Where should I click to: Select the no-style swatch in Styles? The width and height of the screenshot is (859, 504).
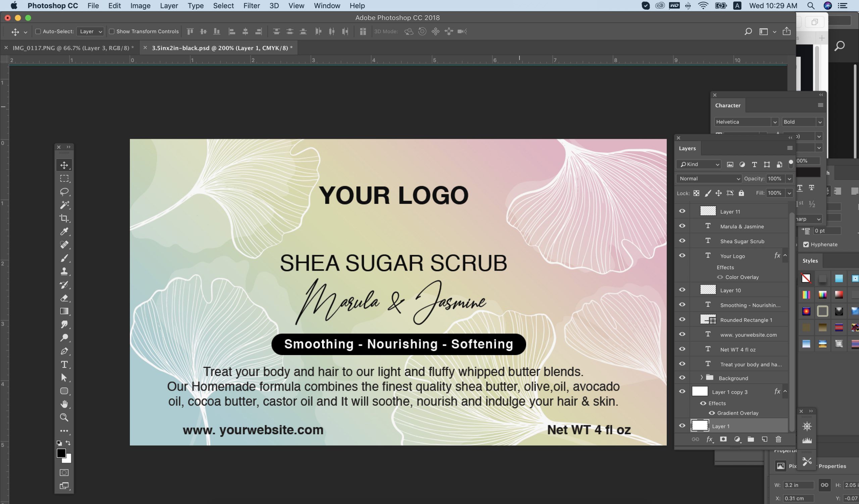[x=806, y=278]
